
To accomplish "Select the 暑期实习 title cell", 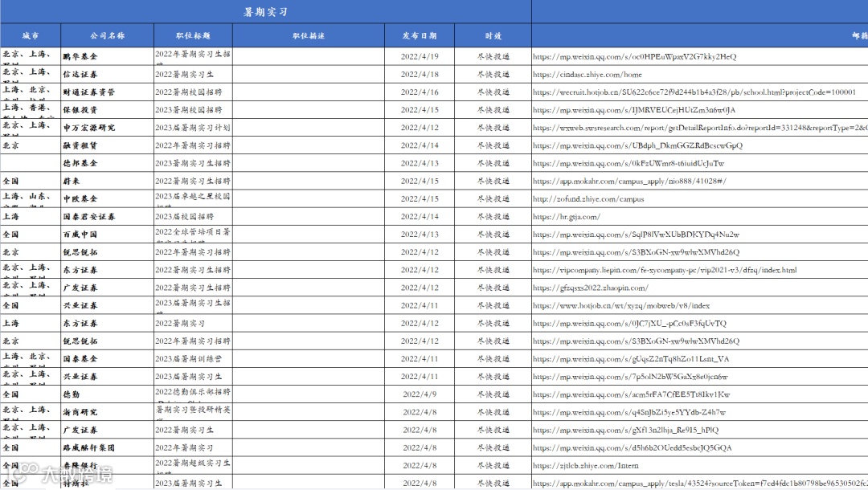I will pyautogui.click(x=266, y=11).
